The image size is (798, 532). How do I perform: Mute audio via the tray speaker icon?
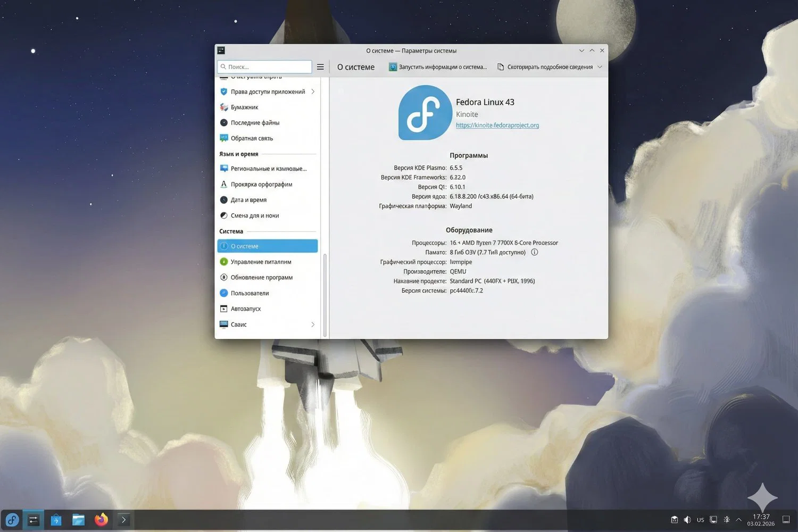(x=687, y=520)
